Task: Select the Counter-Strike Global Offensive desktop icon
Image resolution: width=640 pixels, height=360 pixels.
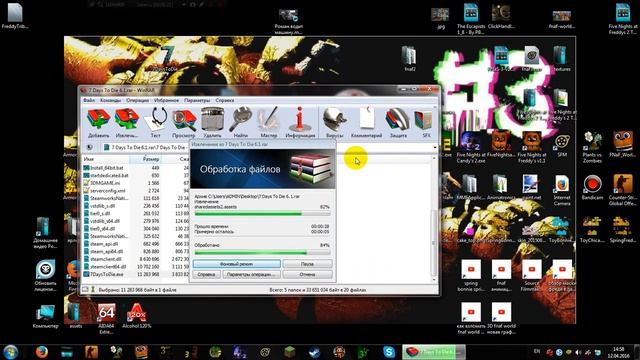Action: coord(622,190)
